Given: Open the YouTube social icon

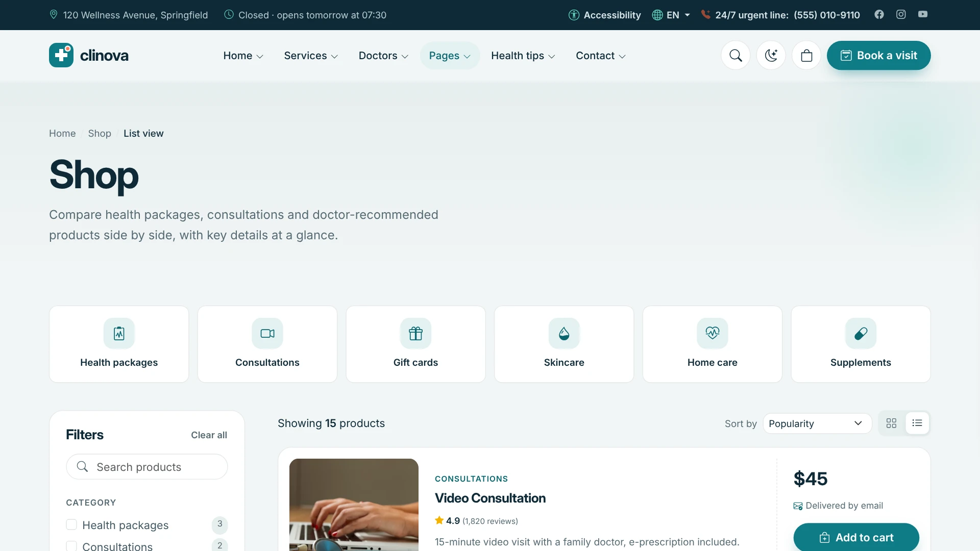Looking at the screenshot, I should pyautogui.click(x=923, y=14).
